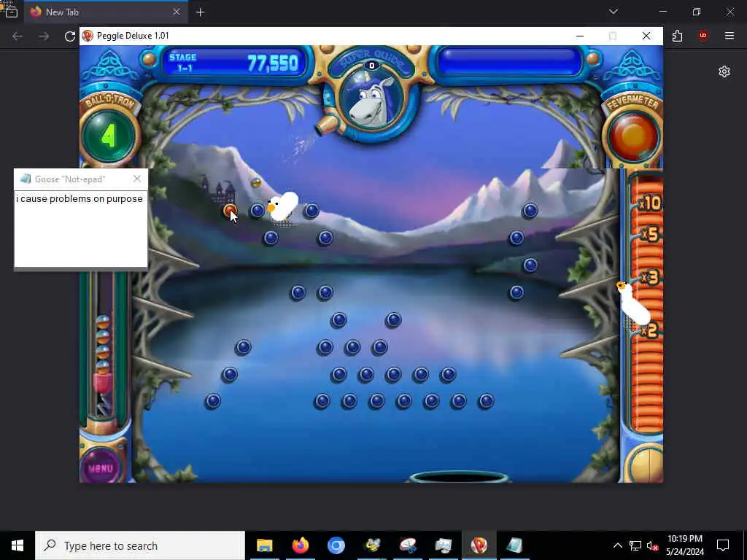
Task: Open the Windows Start menu
Action: 18,545
